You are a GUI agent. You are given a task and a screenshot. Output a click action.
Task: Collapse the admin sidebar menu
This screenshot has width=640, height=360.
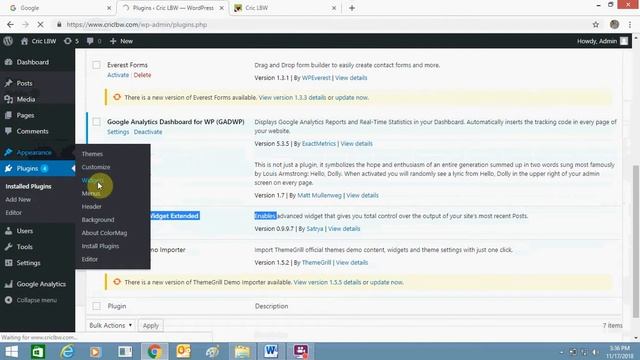tap(36, 300)
